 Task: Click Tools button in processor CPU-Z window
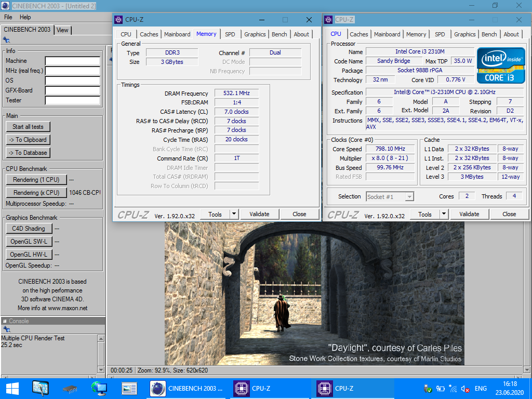pos(425,214)
